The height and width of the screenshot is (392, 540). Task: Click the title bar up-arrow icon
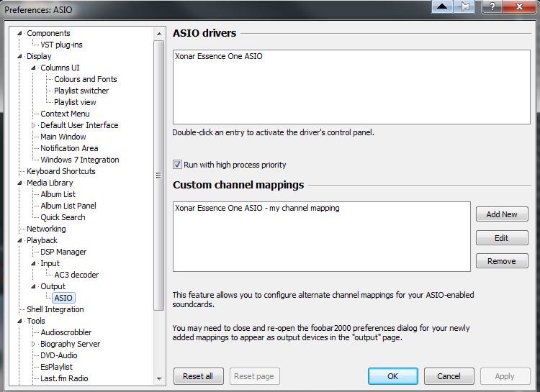coord(442,6)
